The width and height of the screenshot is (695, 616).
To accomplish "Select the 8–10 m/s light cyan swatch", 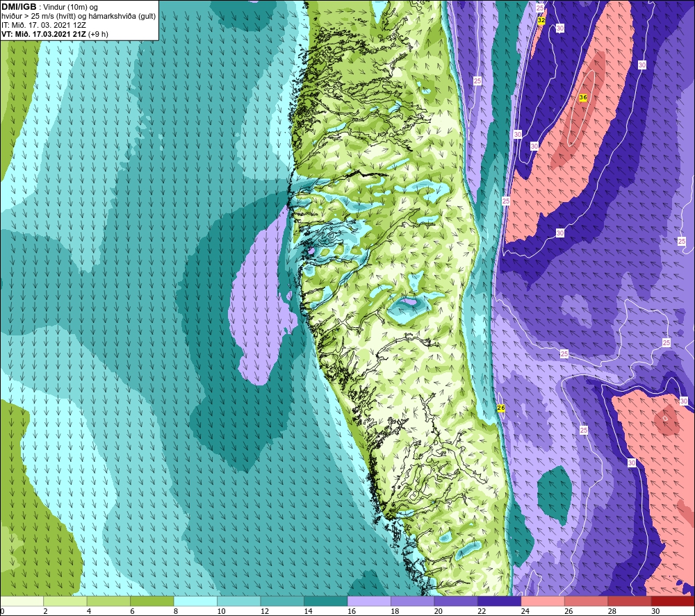I will [x=195, y=601].
